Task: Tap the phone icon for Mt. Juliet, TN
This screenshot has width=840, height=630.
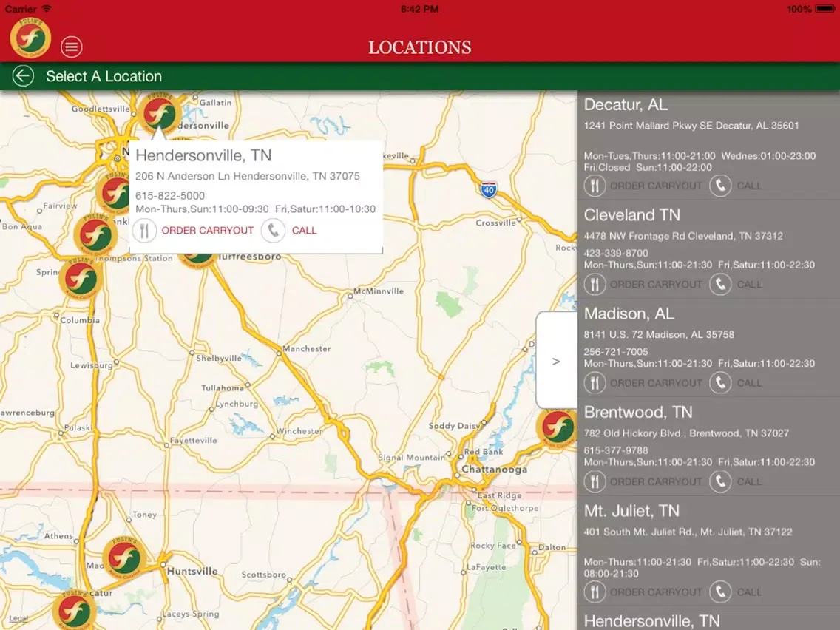Action: click(x=720, y=592)
